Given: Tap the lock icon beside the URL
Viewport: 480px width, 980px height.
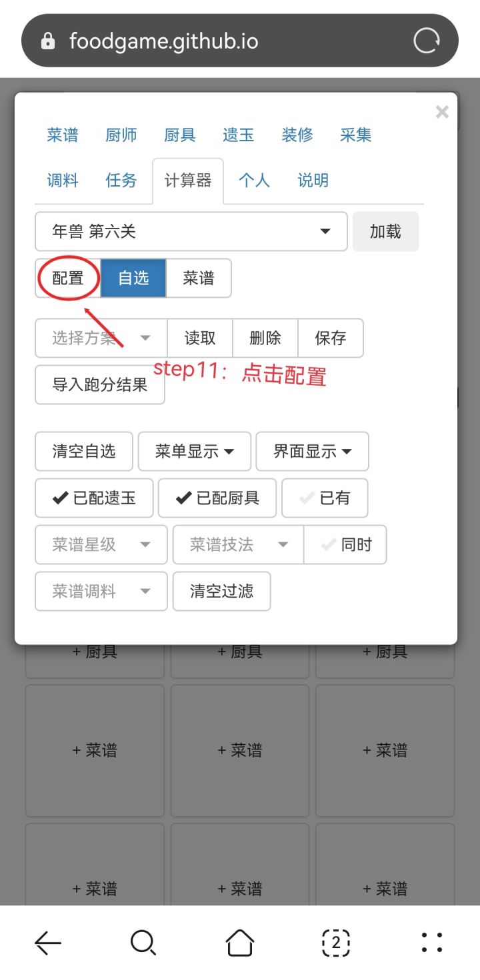Looking at the screenshot, I should (x=47, y=41).
